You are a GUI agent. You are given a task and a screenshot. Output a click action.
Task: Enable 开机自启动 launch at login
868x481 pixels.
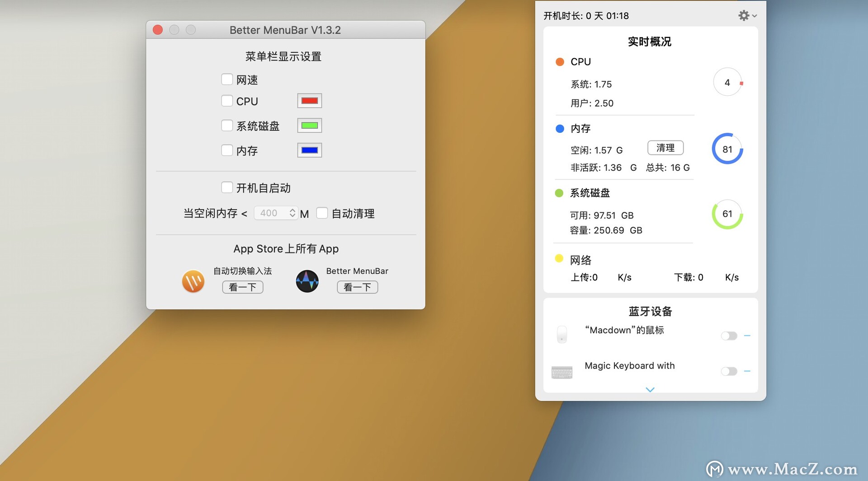pyautogui.click(x=227, y=187)
